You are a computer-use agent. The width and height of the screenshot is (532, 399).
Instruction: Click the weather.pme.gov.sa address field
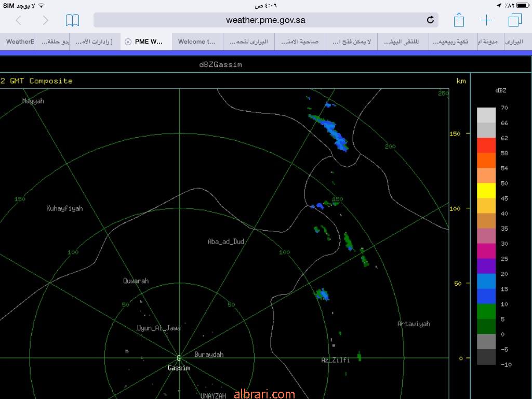click(265, 20)
